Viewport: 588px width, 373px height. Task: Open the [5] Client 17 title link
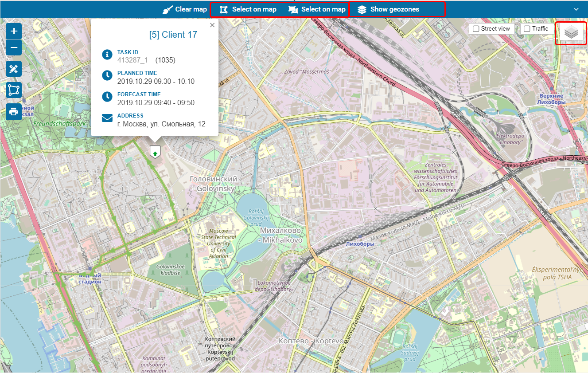(x=173, y=35)
